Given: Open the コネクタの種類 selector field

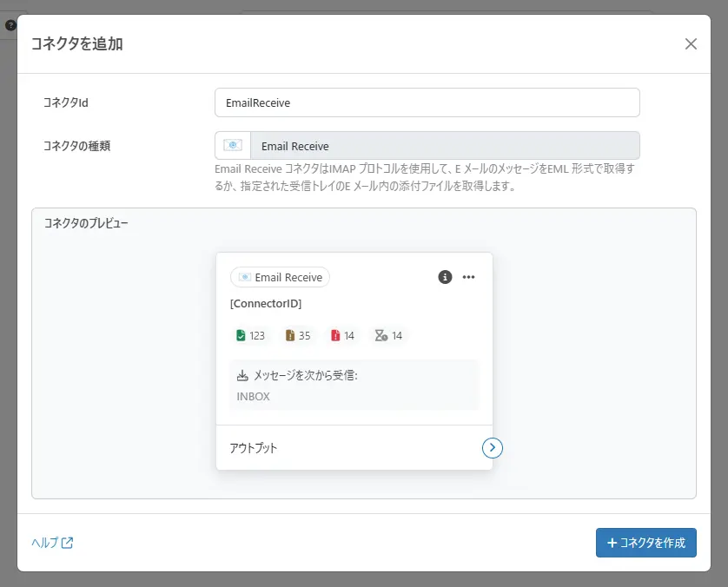Looking at the screenshot, I should click(x=427, y=145).
